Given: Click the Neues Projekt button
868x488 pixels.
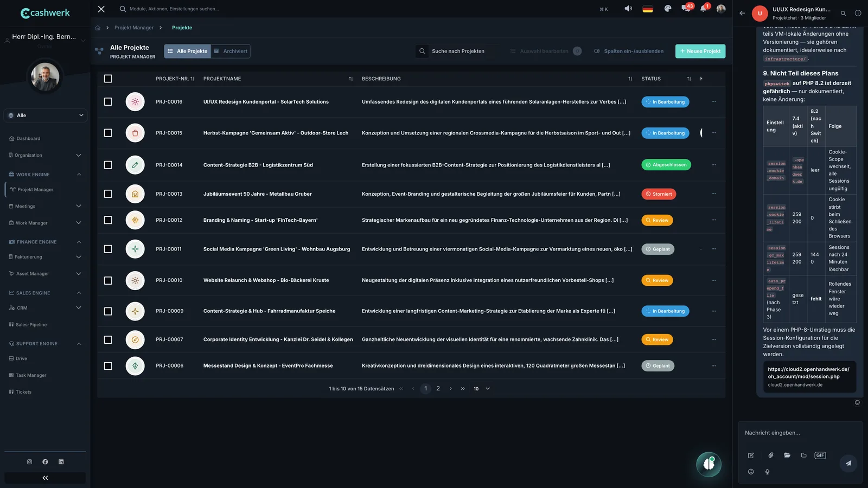Looking at the screenshot, I should pos(700,51).
